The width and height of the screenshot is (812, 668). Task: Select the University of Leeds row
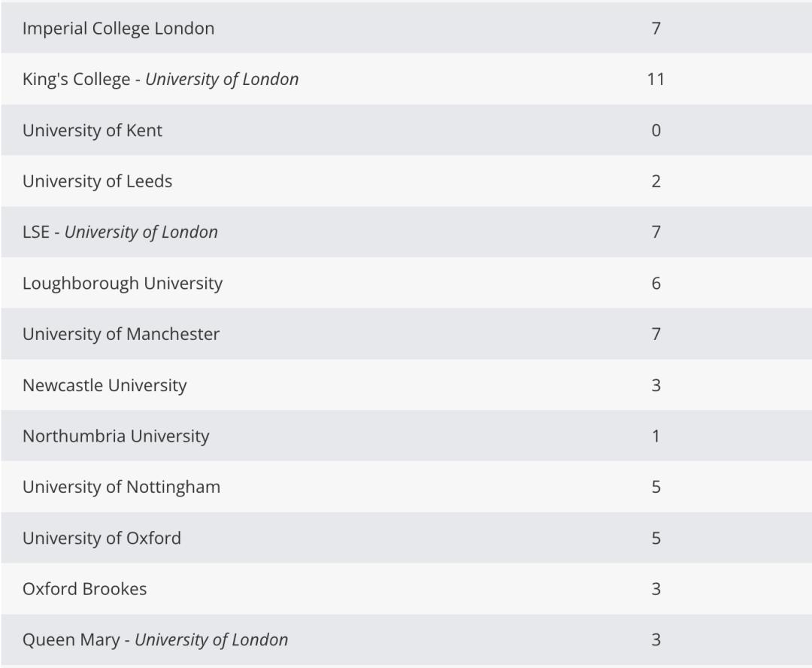click(x=97, y=181)
